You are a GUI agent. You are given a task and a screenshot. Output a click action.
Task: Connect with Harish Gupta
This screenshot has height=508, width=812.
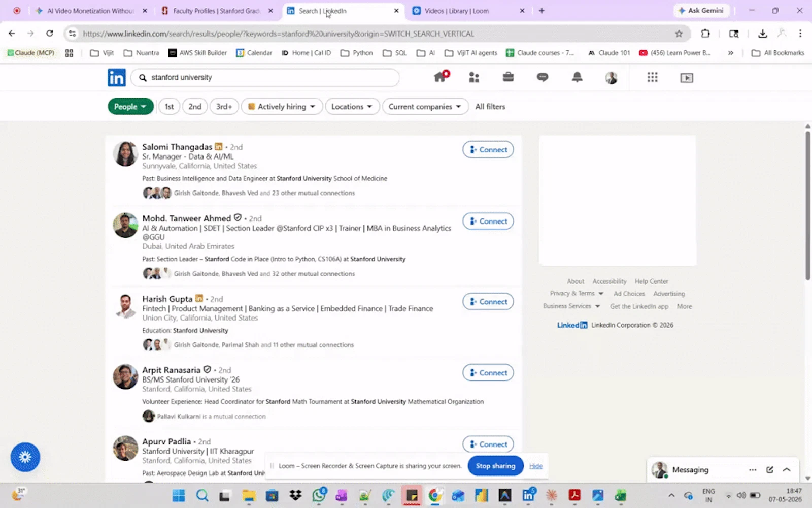point(488,302)
